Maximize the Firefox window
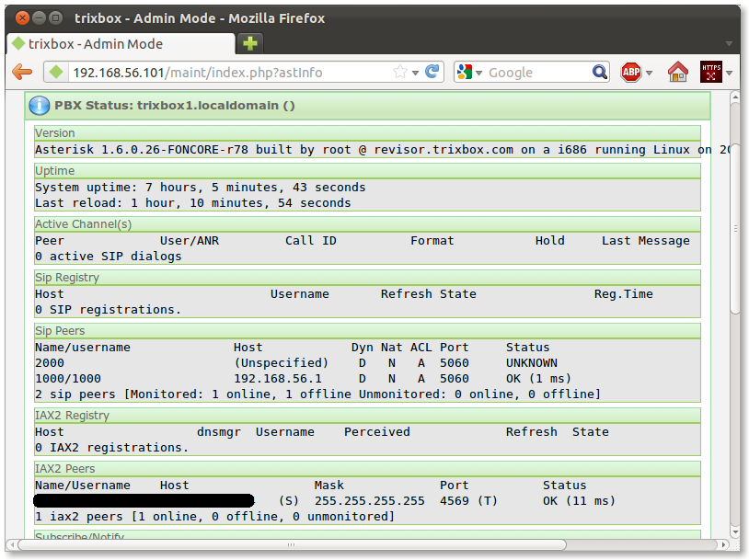This screenshot has height=560, width=749. (x=56, y=18)
